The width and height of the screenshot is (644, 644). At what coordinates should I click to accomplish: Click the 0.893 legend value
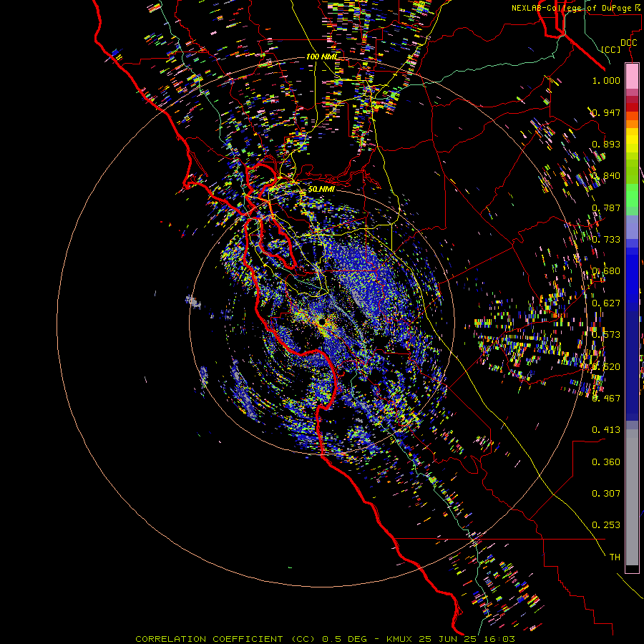coord(606,144)
